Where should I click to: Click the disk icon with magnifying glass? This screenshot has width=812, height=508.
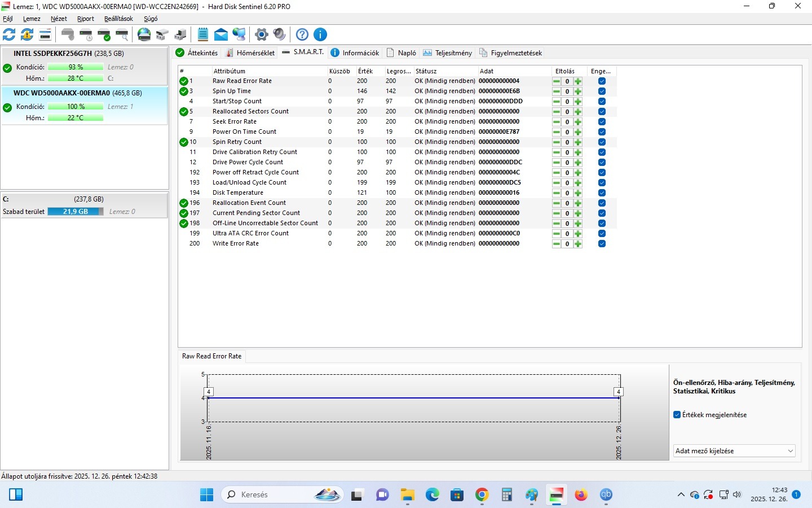click(122, 34)
